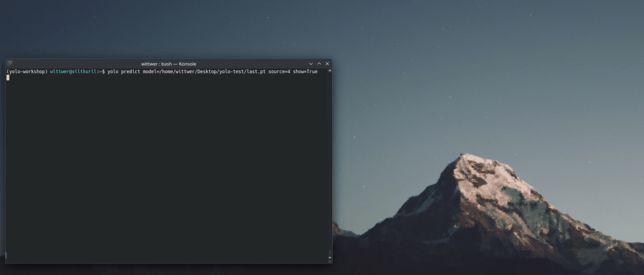Close the Konsole window
The image size is (644, 275).
tap(327, 64)
